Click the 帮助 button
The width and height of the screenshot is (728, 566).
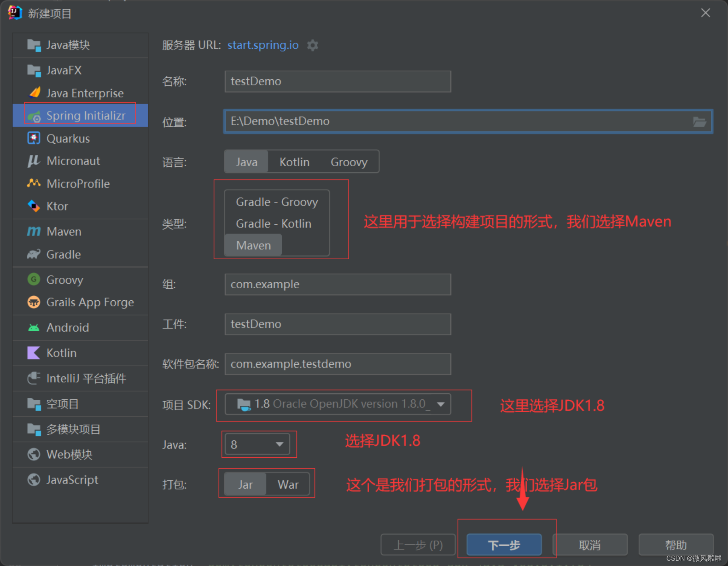point(676,545)
